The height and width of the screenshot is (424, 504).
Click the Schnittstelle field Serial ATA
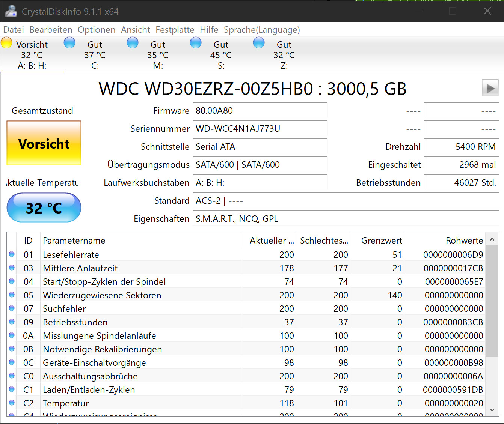(260, 147)
